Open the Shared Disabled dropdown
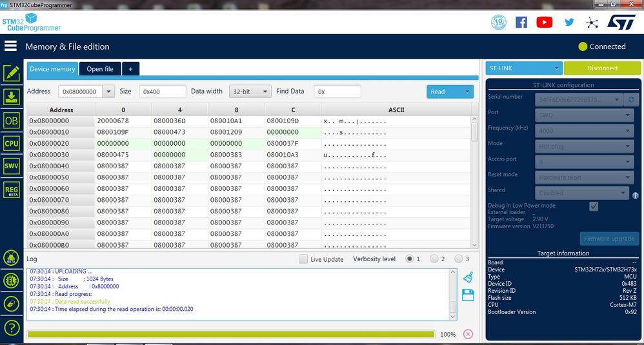This screenshot has width=644, height=345. [581, 193]
